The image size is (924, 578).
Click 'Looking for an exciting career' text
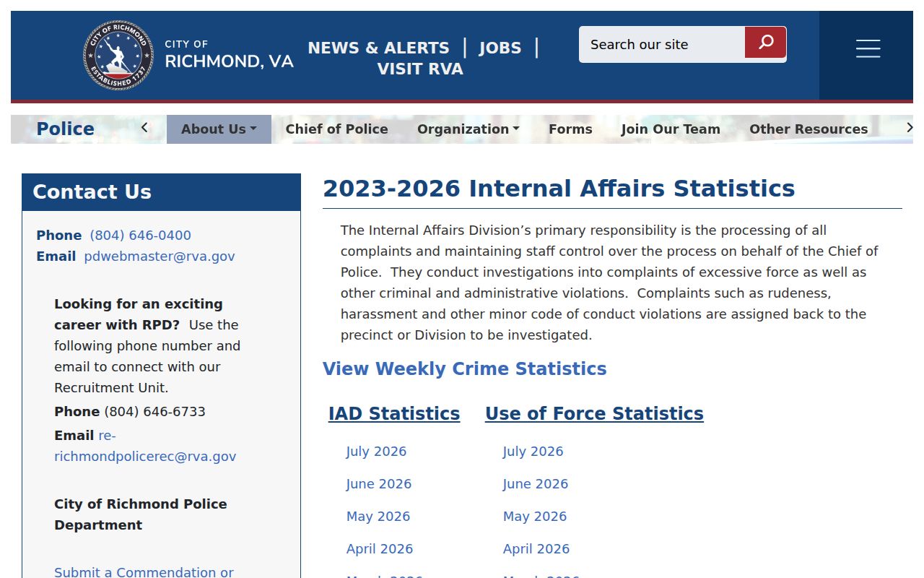(x=139, y=314)
